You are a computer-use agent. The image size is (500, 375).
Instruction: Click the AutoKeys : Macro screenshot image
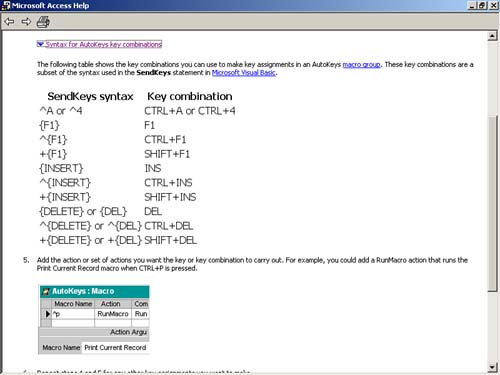coord(94,319)
